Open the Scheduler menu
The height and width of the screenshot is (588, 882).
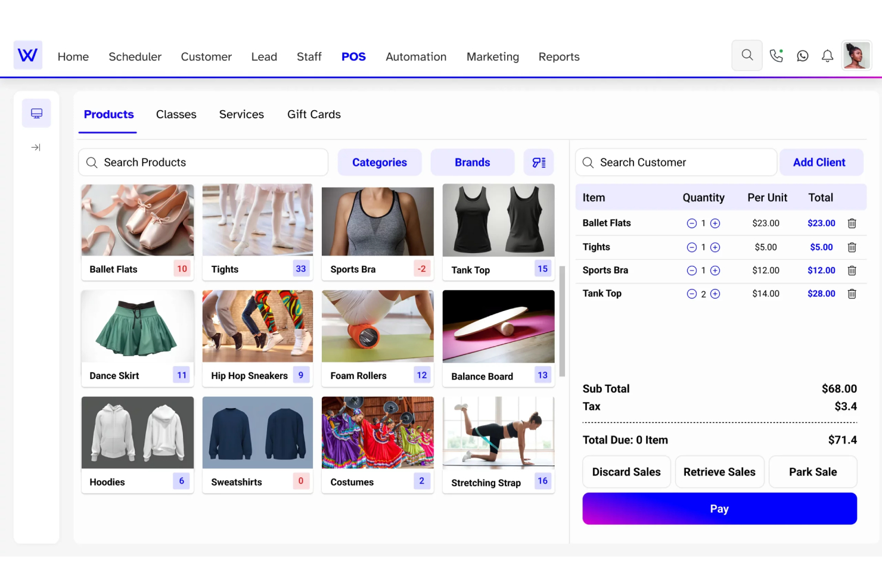135,57
